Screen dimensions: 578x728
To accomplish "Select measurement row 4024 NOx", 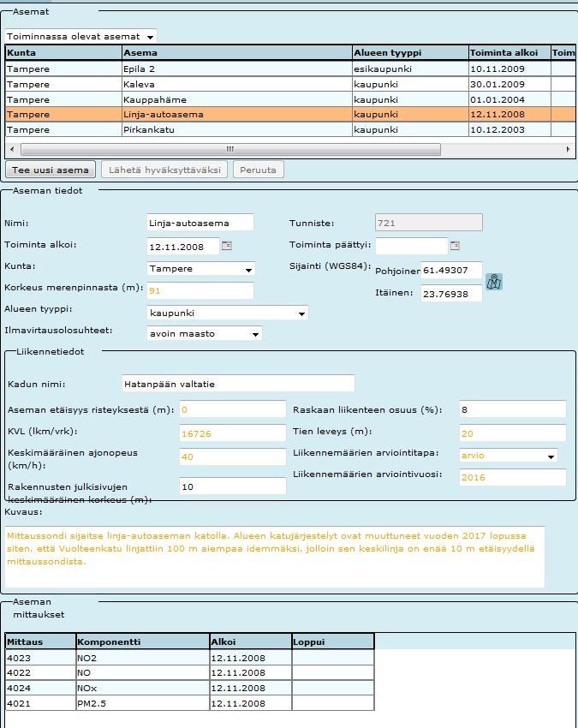I will pyautogui.click(x=190, y=688).
